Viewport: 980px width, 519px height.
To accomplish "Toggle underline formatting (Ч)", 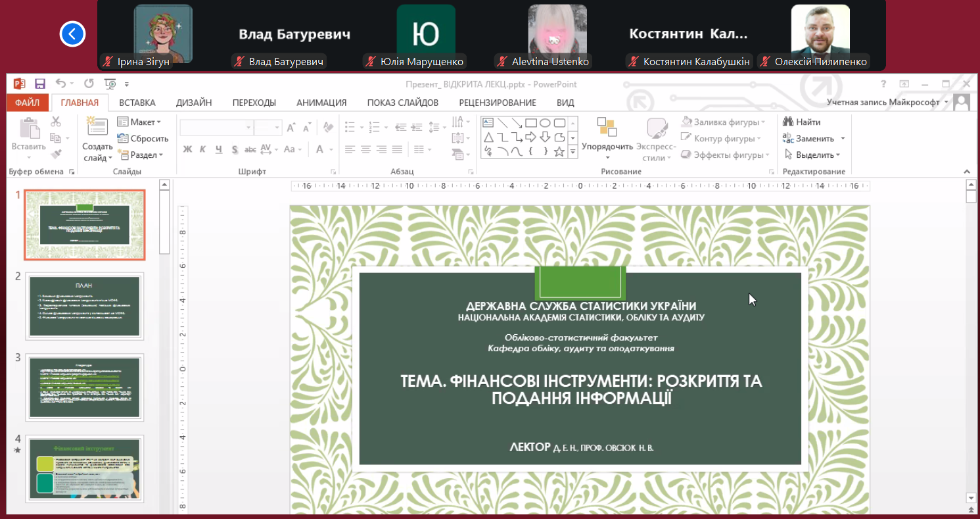I will click(x=218, y=149).
